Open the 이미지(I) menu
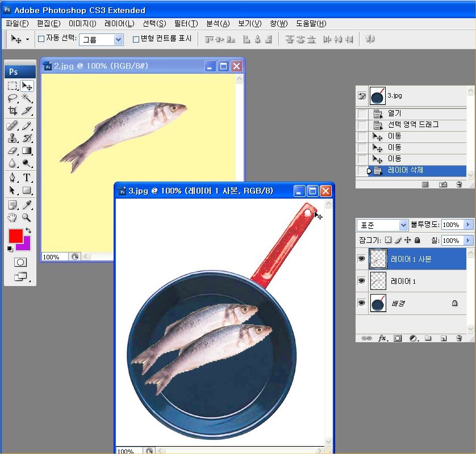 pyautogui.click(x=82, y=23)
